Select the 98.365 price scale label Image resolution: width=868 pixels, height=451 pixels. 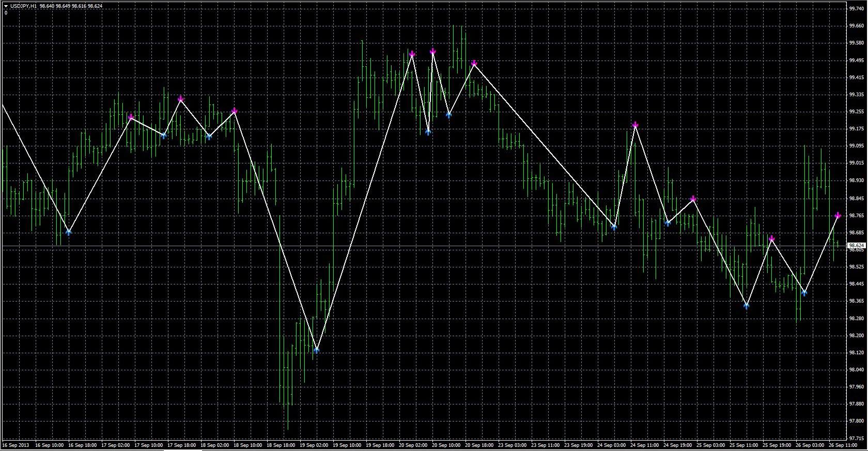tap(856, 301)
